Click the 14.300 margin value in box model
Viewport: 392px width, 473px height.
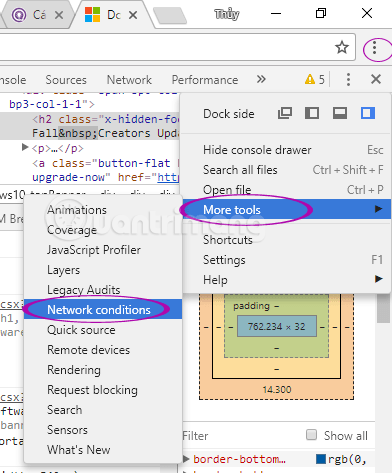pyautogui.click(x=277, y=390)
